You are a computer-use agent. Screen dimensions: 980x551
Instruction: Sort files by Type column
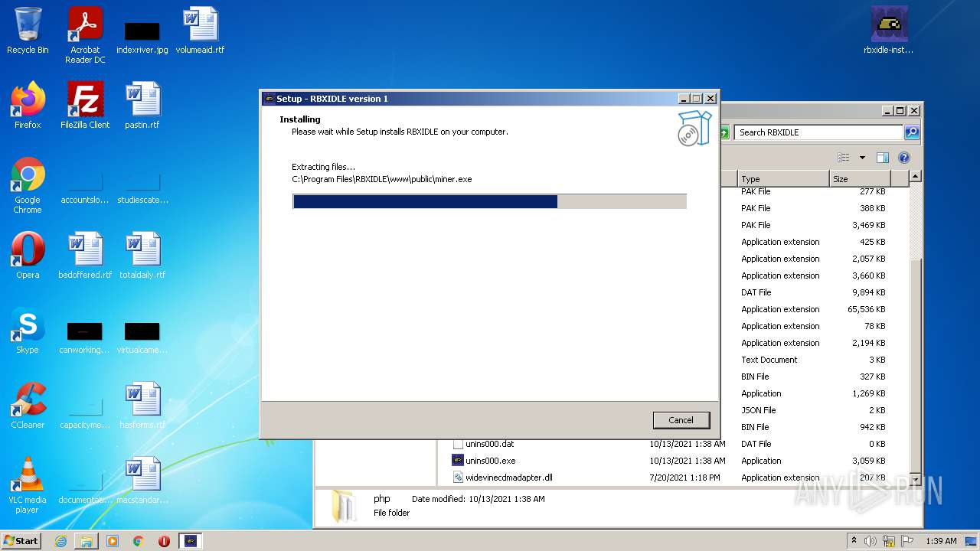tap(782, 179)
